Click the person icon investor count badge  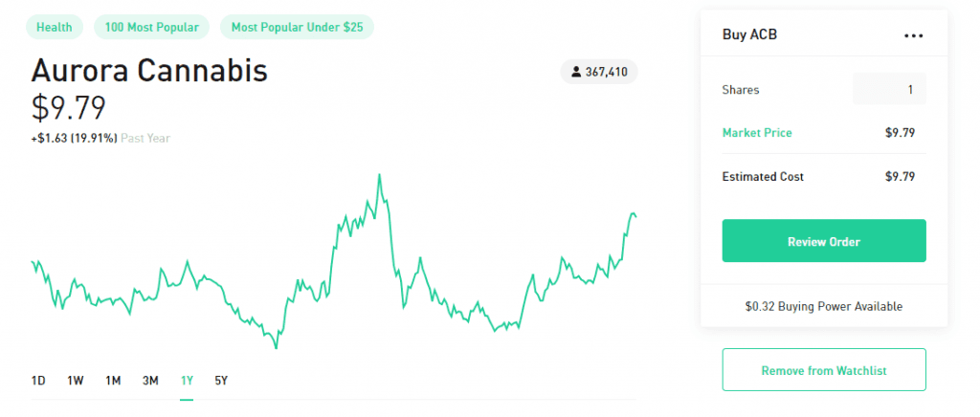point(599,73)
